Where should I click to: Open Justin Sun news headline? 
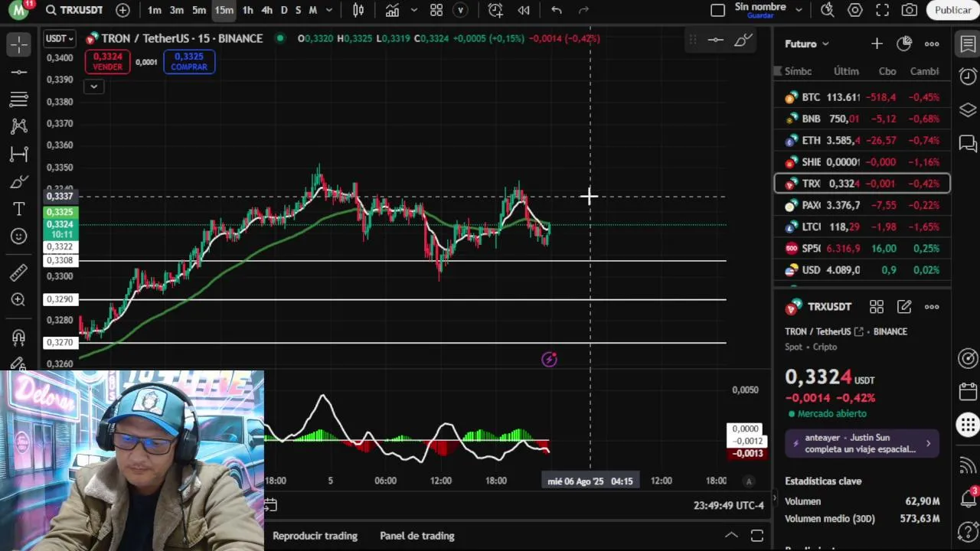point(862,443)
